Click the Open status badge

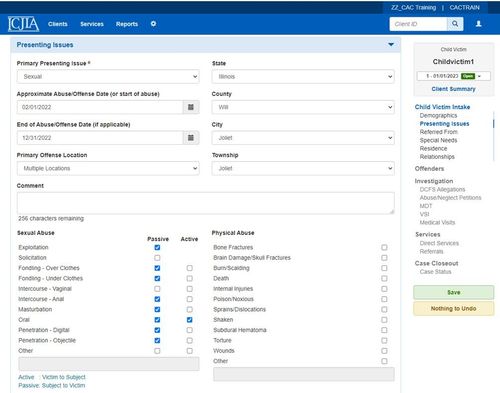pos(468,76)
